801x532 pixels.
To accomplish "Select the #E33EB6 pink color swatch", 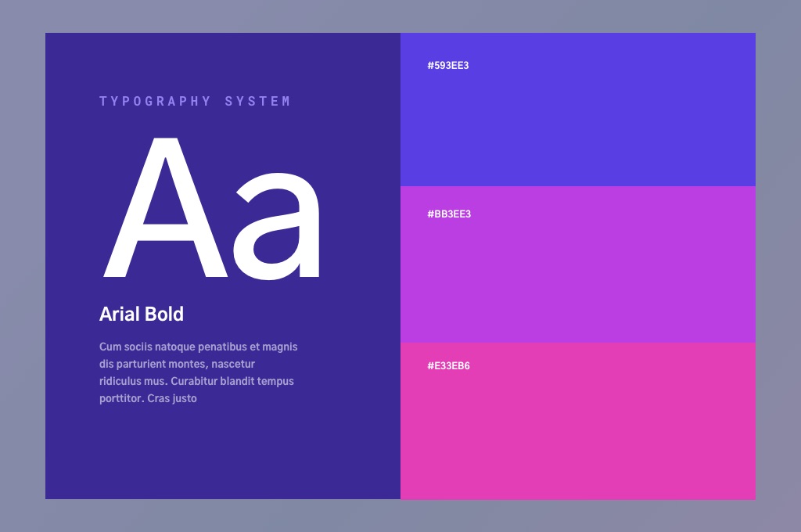I will (x=578, y=421).
